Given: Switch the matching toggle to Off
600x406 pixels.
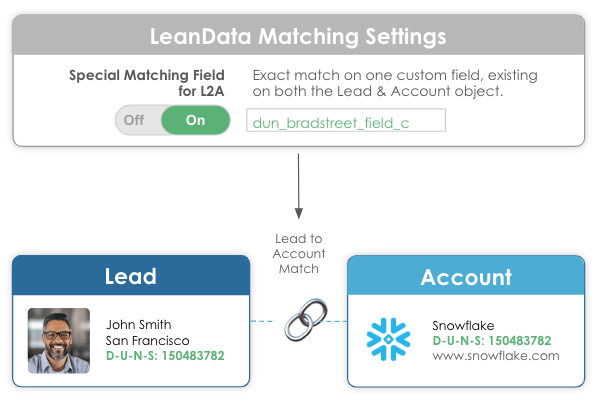Looking at the screenshot, I should (x=135, y=121).
